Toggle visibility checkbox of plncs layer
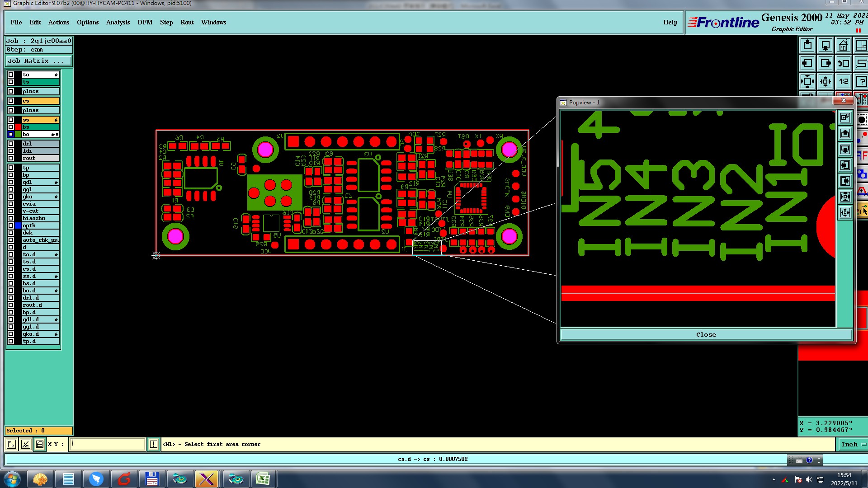The image size is (868, 488). pyautogui.click(x=11, y=91)
